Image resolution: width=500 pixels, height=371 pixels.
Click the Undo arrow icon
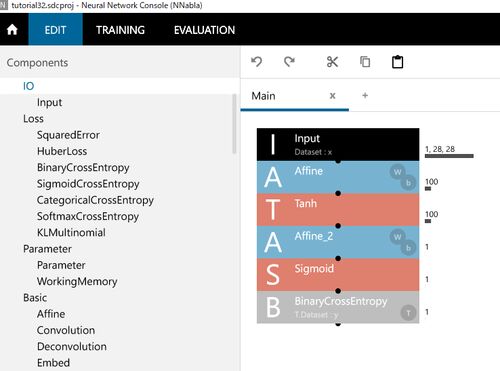point(257,62)
